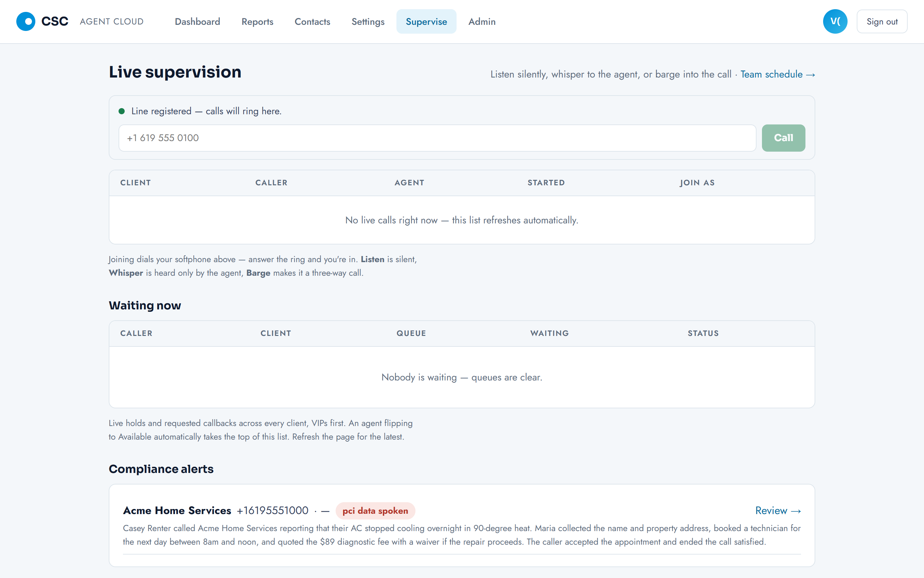Image resolution: width=924 pixels, height=578 pixels.
Task: Click the pci data spoken badge
Action: point(375,510)
